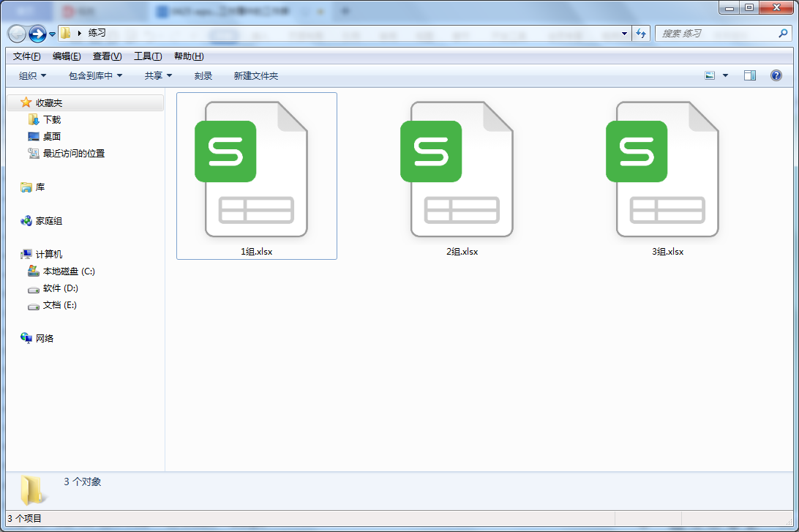Create folder with 新建文件夹 button
The height and width of the screenshot is (532, 799).
click(x=256, y=76)
